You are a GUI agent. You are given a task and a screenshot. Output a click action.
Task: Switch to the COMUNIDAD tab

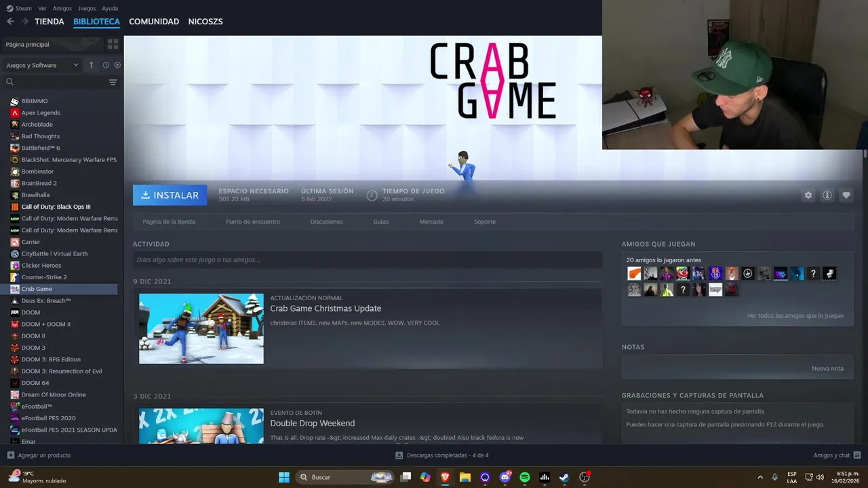tap(154, 22)
